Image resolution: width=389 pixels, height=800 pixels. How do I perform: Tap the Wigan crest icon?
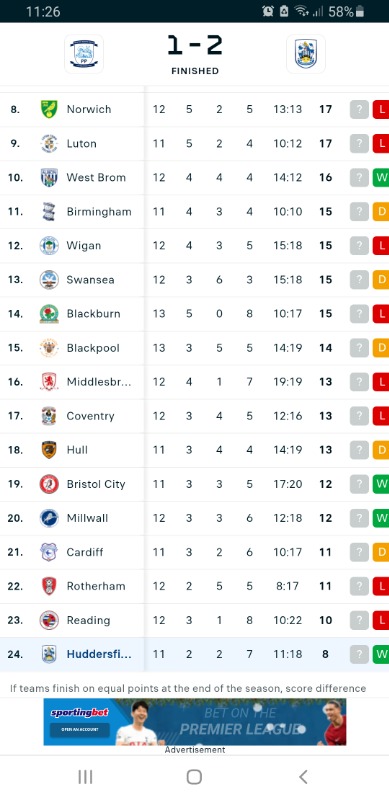point(49,245)
